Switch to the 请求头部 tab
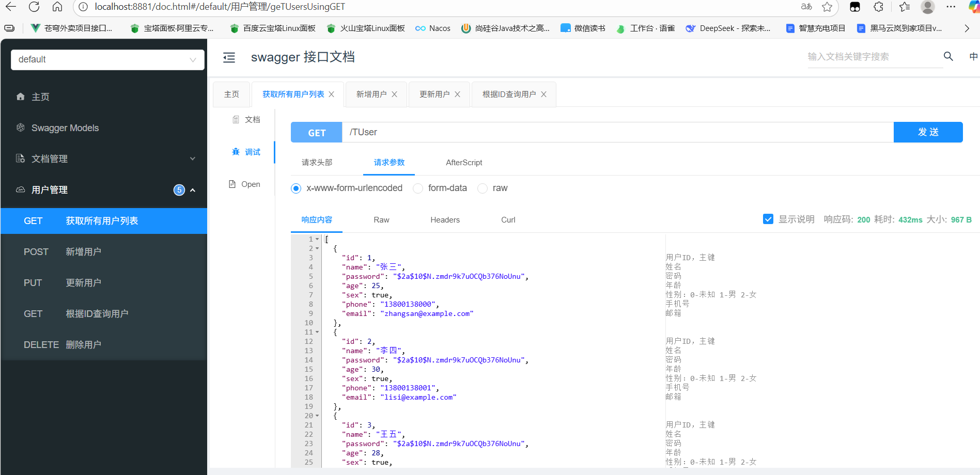The image size is (980, 475). point(316,162)
